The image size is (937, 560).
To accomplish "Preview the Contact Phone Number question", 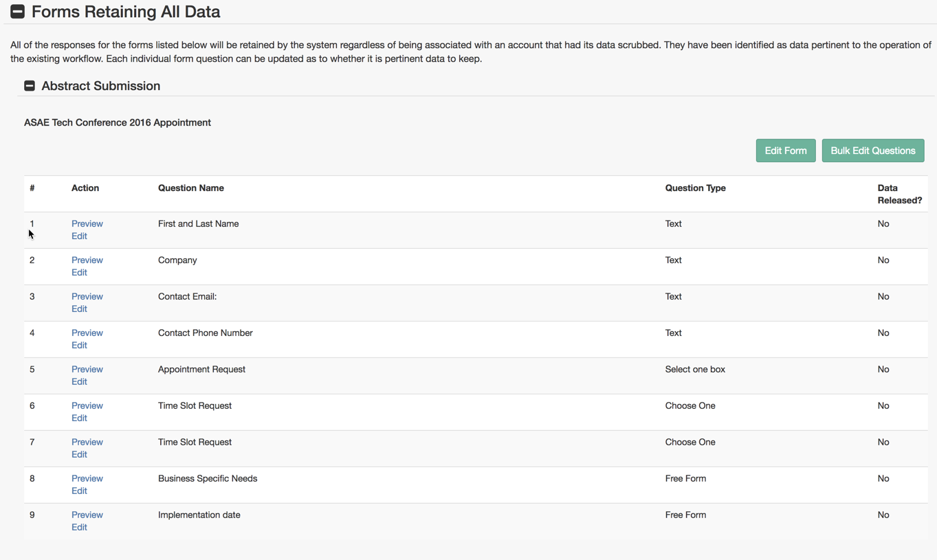I will (87, 333).
